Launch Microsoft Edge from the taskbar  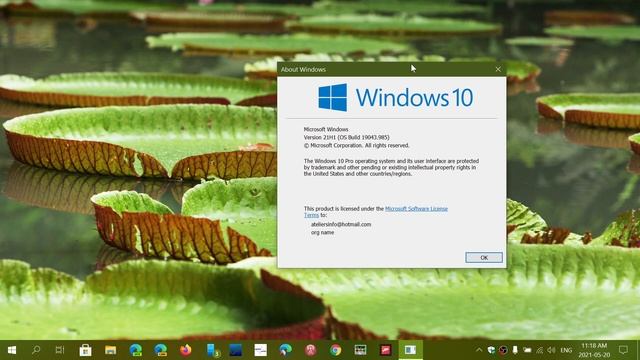(285, 350)
